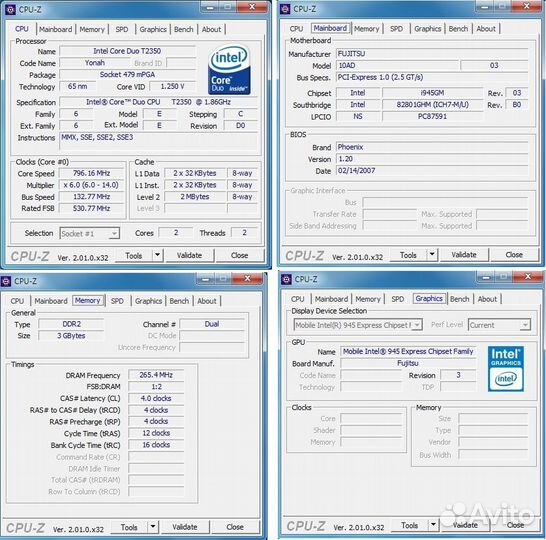Viewport: 546px width, 540px height.
Task: Open About tab in Mainboard window
Action: tap(486, 29)
